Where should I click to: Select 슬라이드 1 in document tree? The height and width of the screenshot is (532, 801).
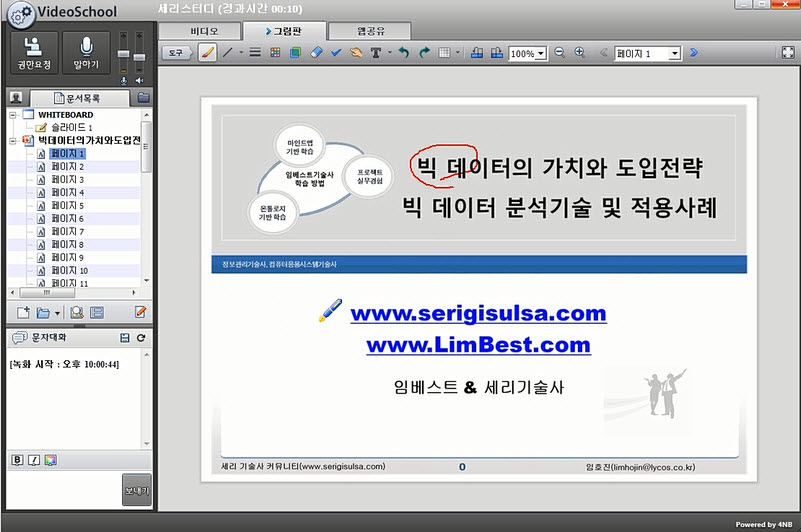[72, 128]
